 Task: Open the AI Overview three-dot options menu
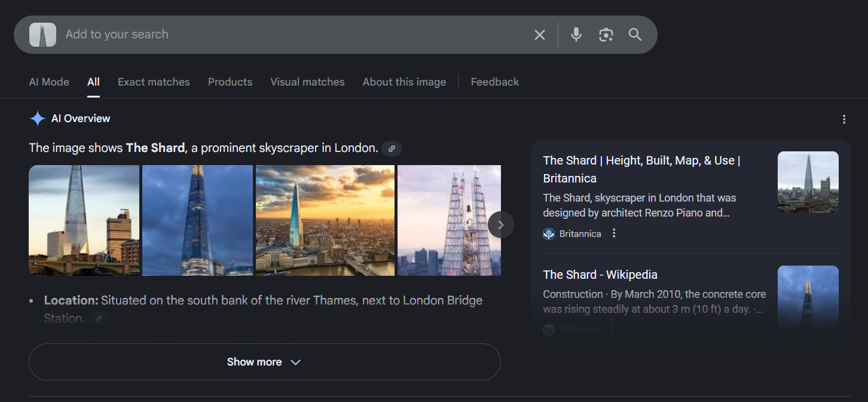(x=843, y=119)
